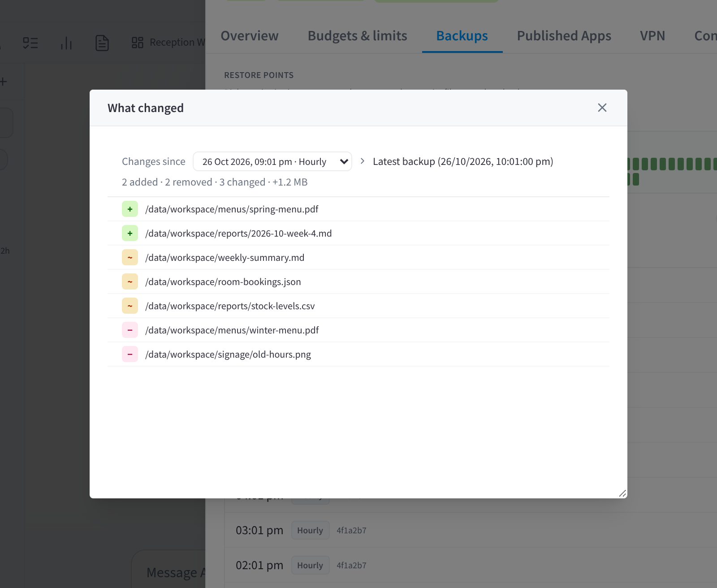This screenshot has width=717, height=588.
Task: Click the changed icon for stock-levels.csv
Action: tap(130, 306)
